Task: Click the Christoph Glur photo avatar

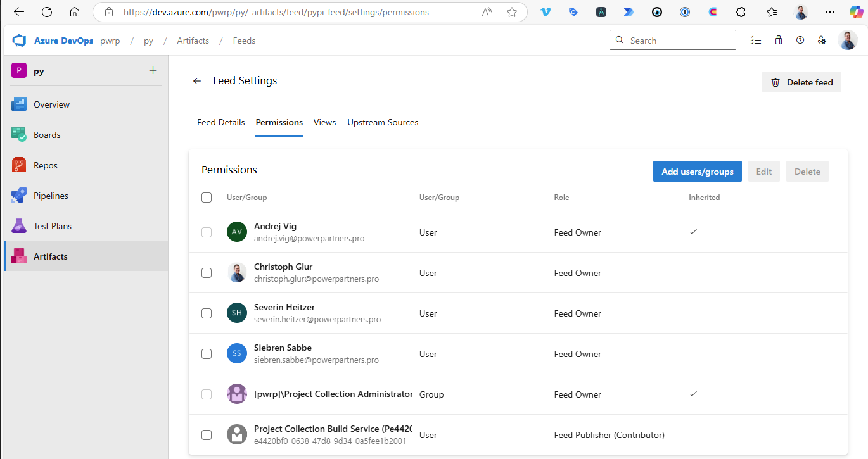Action: tap(236, 272)
